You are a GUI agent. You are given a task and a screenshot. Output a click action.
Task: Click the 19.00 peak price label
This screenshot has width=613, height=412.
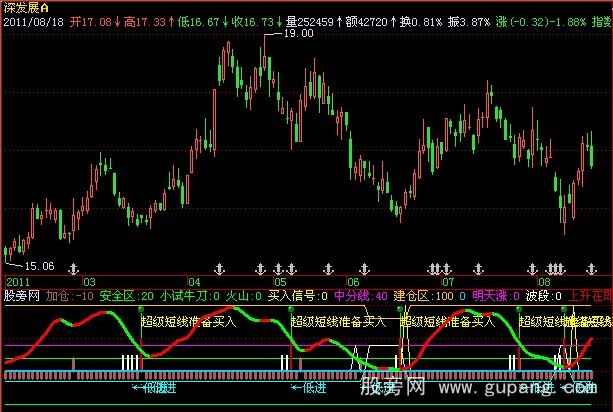tap(299, 34)
